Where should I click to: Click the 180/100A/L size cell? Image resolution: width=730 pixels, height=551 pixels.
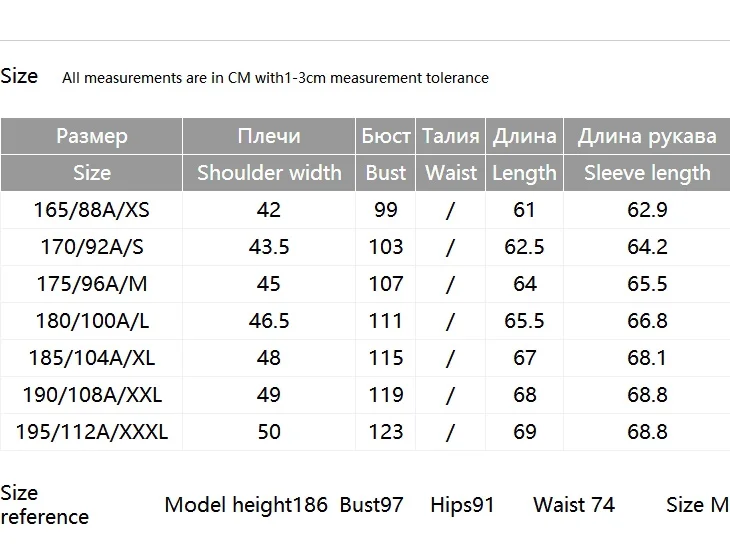[x=92, y=321]
